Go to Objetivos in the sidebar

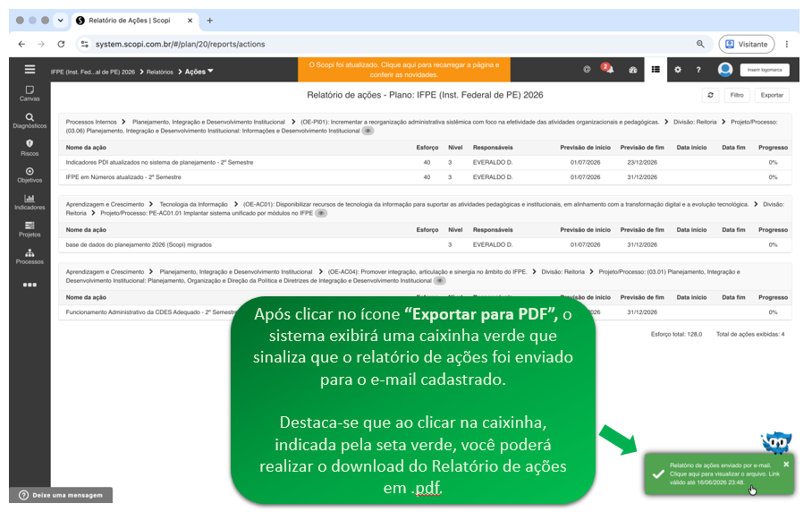coord(30,175)
